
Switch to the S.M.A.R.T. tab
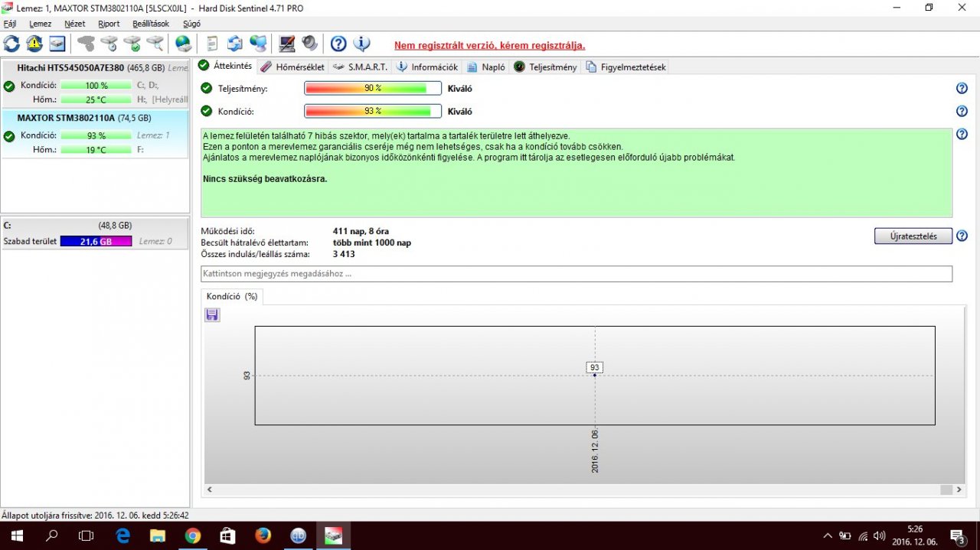[361, 67]
